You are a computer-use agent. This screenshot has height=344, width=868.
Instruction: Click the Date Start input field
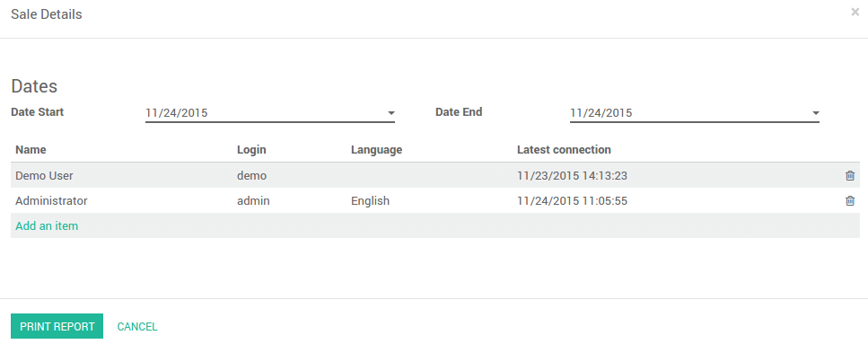[269, 113]
